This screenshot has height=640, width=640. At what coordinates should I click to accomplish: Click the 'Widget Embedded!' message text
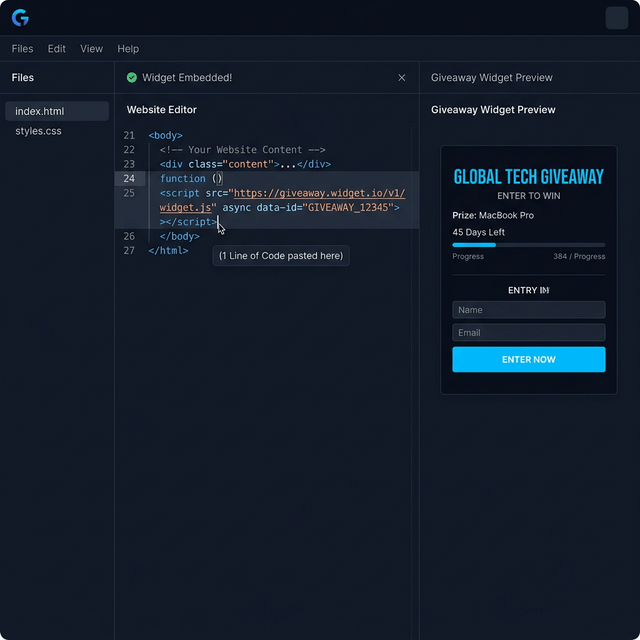coord(187,78)
